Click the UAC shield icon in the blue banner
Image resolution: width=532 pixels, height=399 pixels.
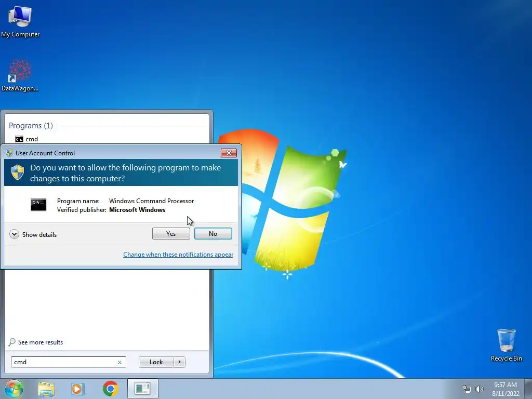pyautogui.click(x=18, y=172)
